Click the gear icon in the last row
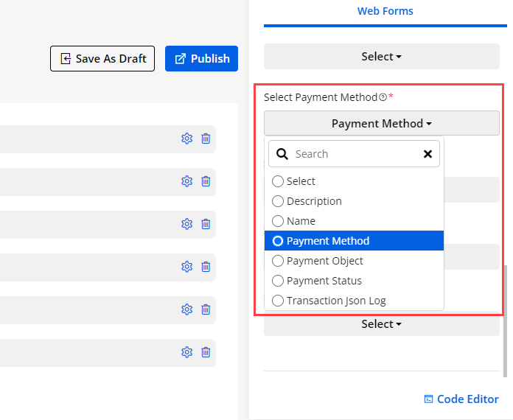513x420 pixels. click(x=186, y=352)
